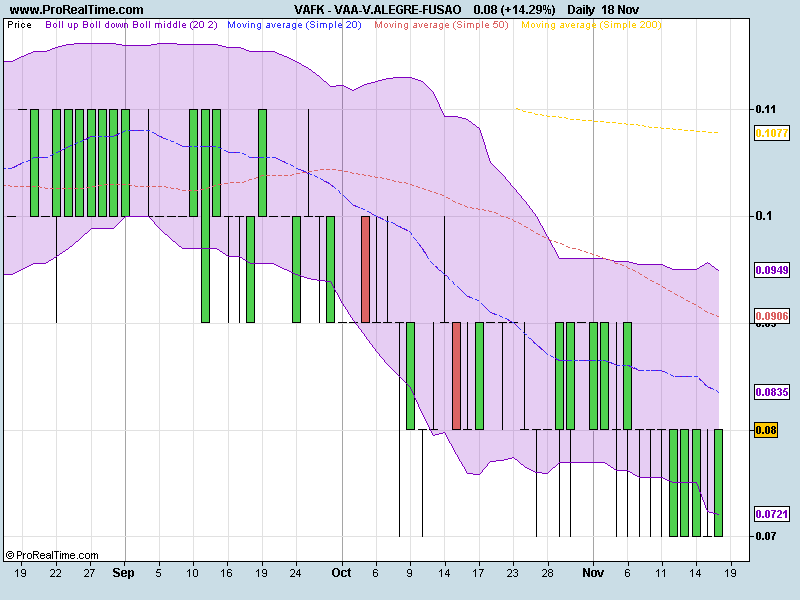Click the Sep label on time axis
The image size is (800, 600).
point(124,574)
